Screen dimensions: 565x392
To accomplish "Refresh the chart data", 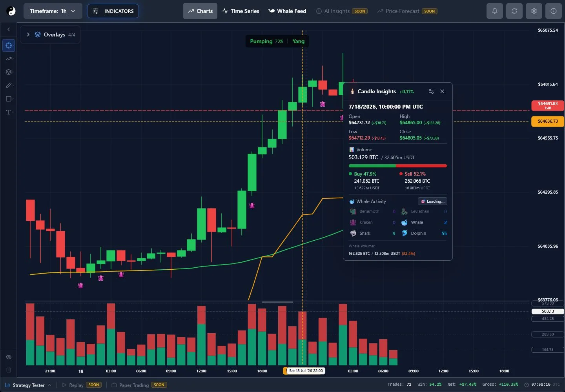I will [x=514, y=11].
